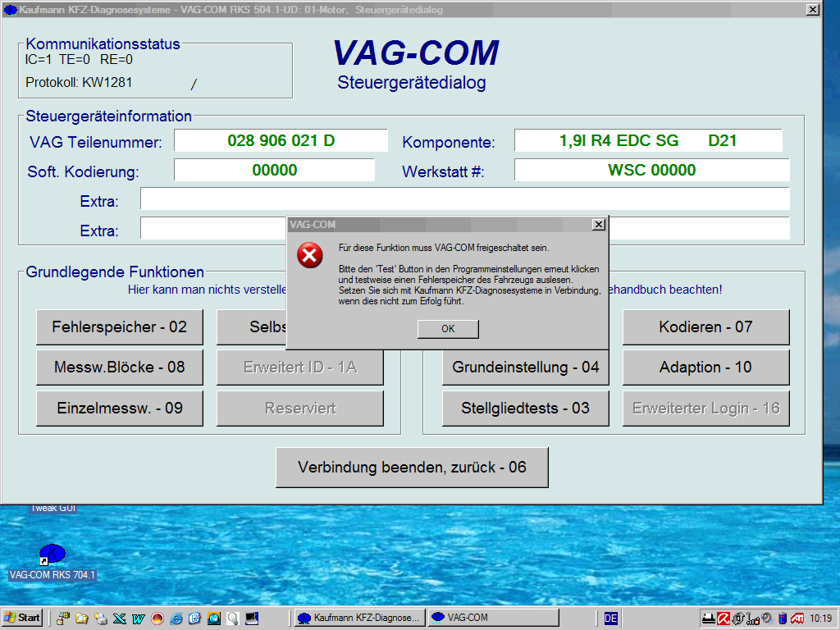Click the VAG Teilenummer field 028 906 021 D
The image size is (840, 630).
coord(281,140)
